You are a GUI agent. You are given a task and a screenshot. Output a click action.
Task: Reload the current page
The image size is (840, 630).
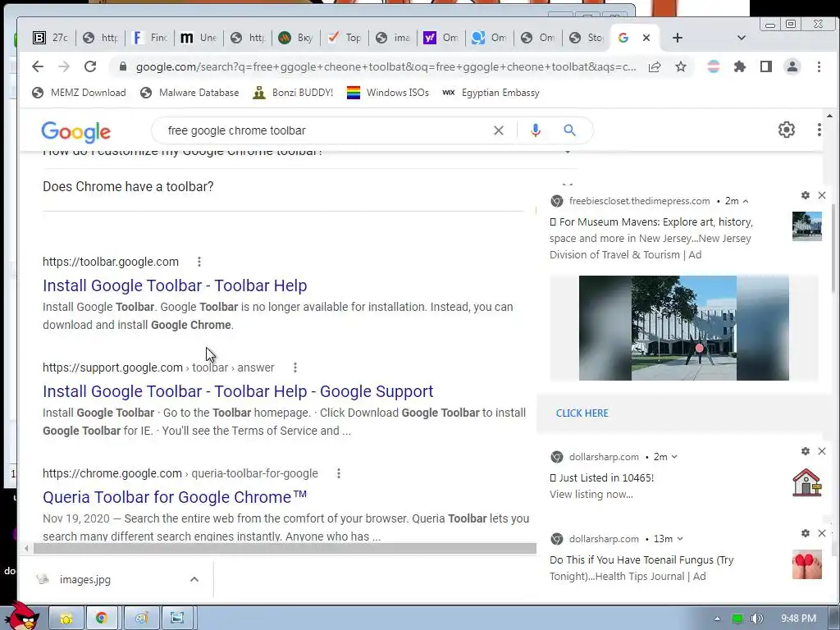click(x=90, y=66)
